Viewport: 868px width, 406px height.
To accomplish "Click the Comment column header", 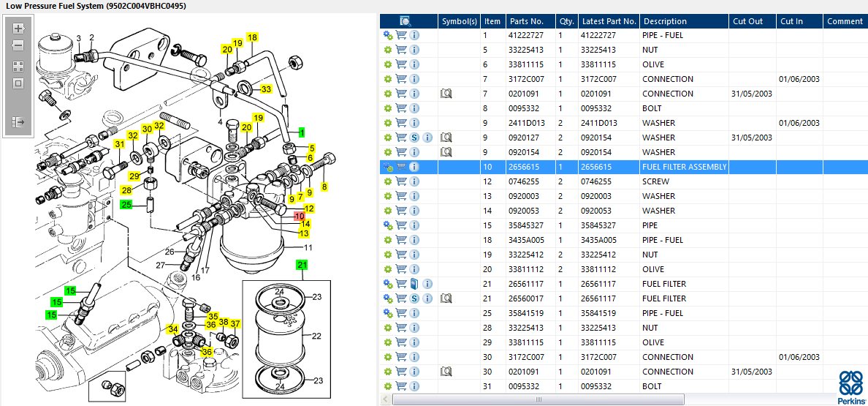I will (x=845, y=22).
